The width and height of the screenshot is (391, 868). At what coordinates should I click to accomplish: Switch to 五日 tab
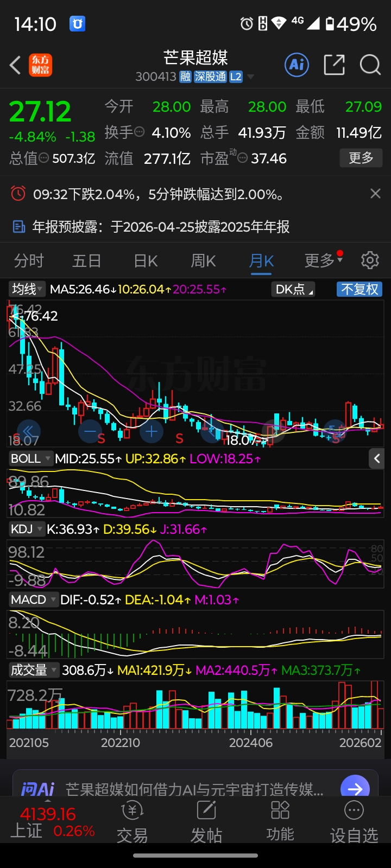point(87,261)
